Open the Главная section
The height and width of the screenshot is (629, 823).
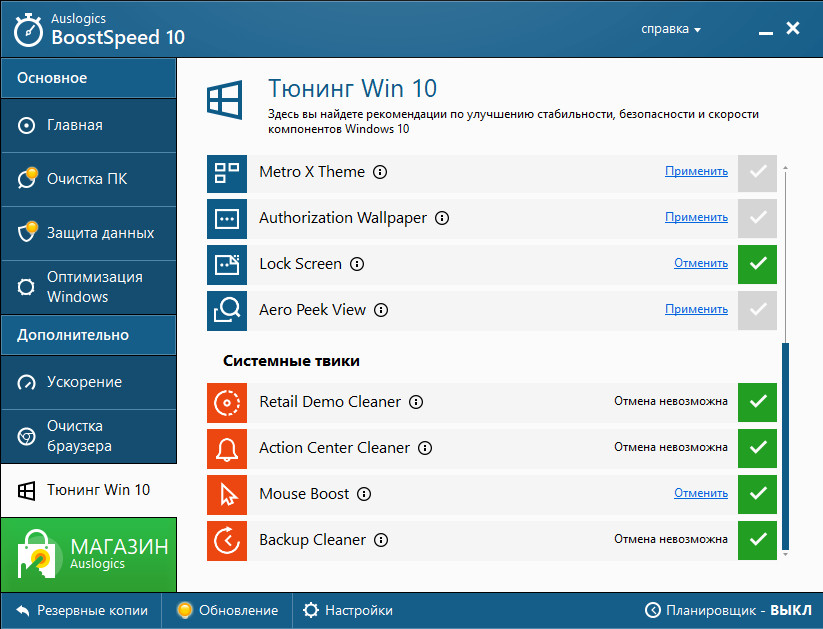[x=89, y=125]
